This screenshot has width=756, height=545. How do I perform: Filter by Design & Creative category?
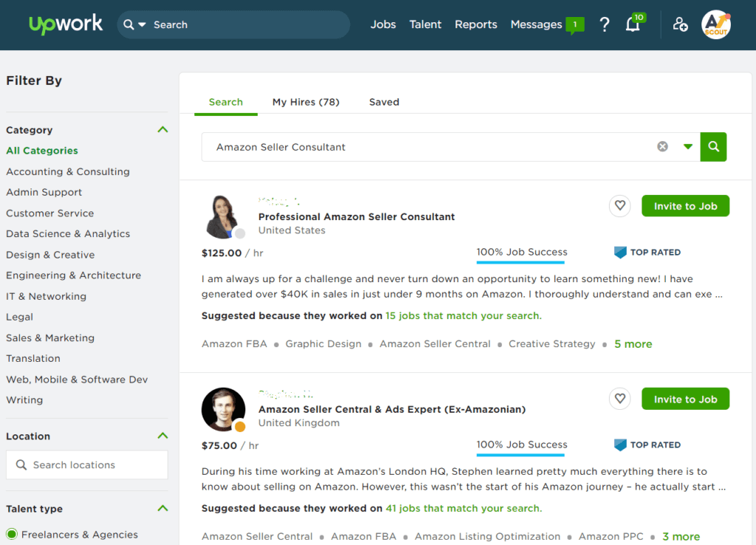coord(50,255)
